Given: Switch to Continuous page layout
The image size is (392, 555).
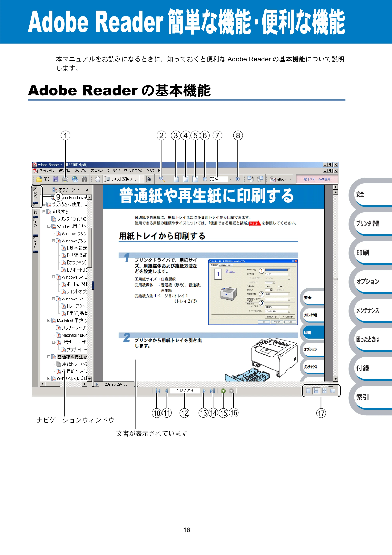Looking at the screenshot, I should (x=316, y=391).
